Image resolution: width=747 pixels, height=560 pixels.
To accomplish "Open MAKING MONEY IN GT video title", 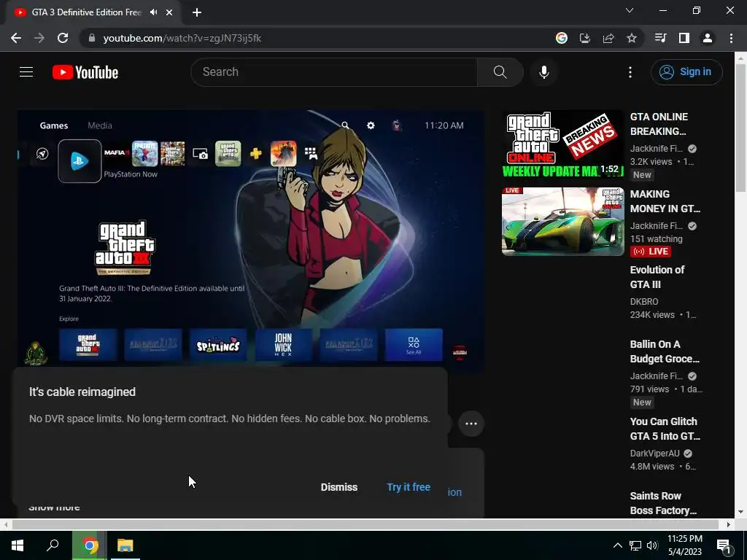I will [665, 201].
